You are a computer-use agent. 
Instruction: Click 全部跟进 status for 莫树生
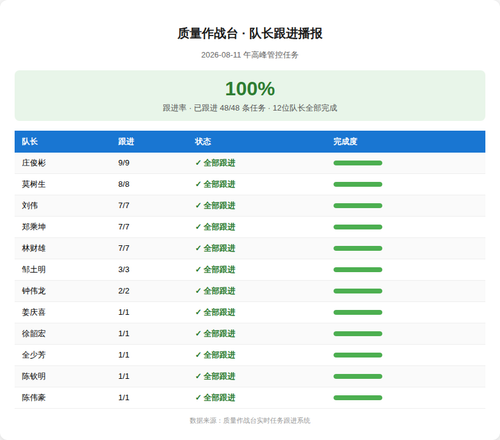click(x=215, y=184)
